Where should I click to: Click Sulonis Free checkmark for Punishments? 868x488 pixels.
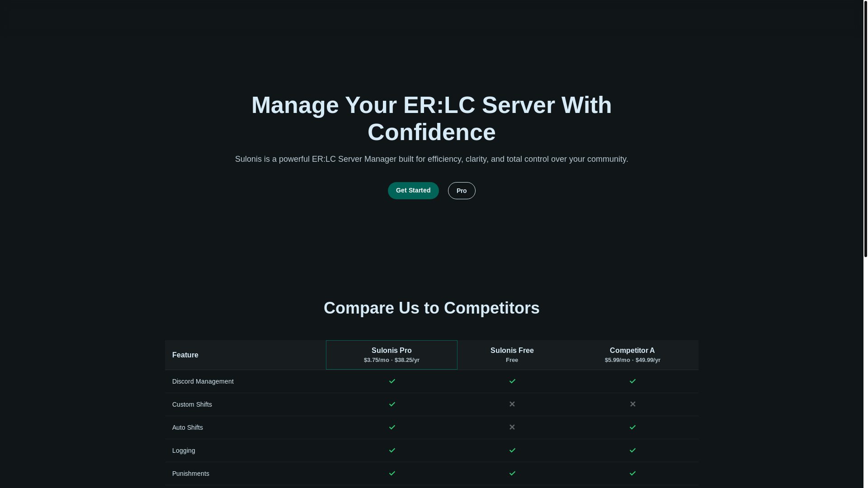click(512, 474)
